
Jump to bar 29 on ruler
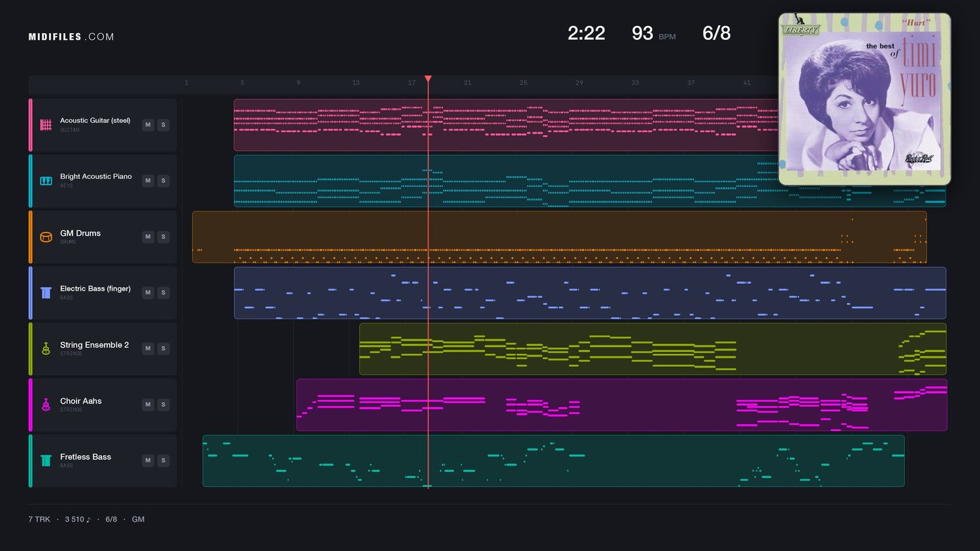[579, 83]
